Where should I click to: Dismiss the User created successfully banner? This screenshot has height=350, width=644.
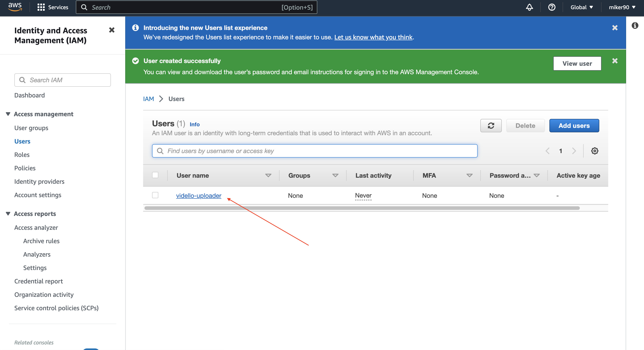point(615,61)
